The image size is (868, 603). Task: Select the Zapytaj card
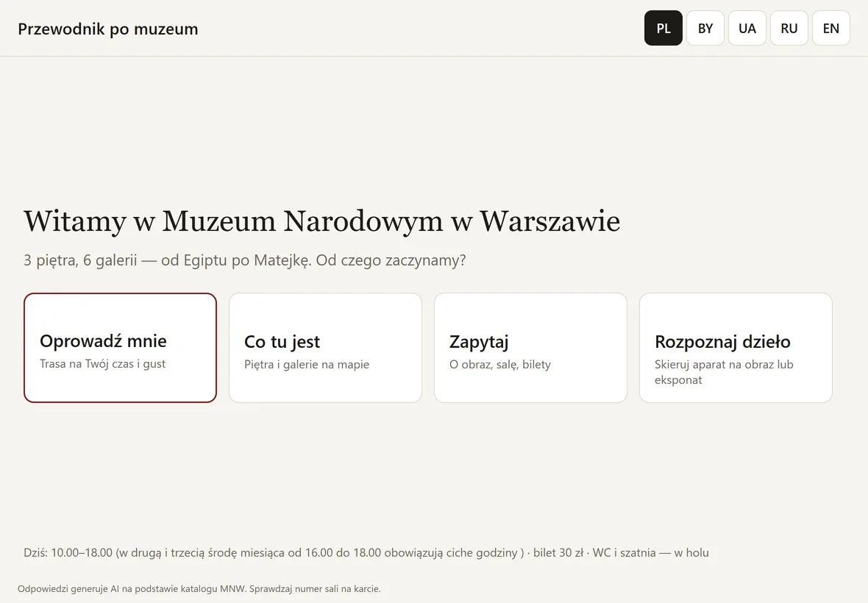click(530, 347)
